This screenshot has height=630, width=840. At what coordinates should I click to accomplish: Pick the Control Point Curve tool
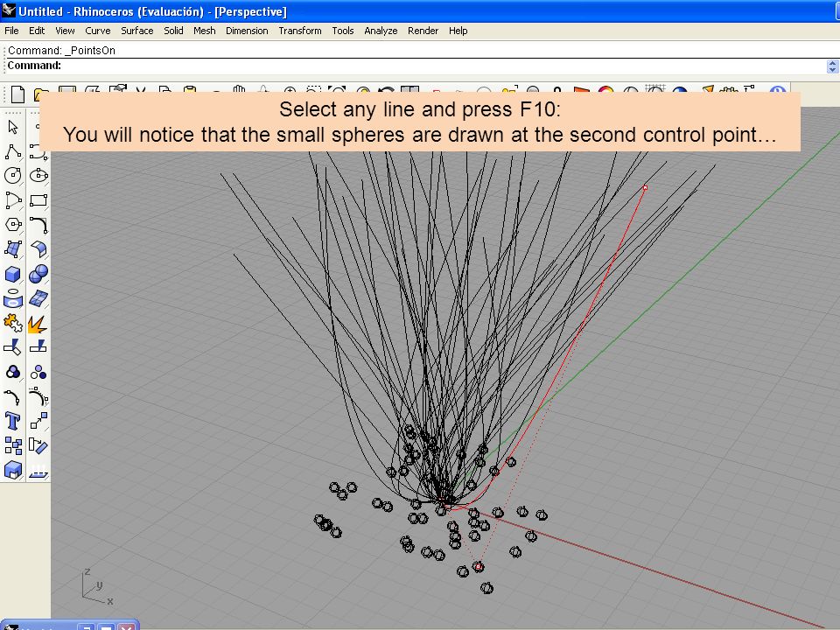38,151
